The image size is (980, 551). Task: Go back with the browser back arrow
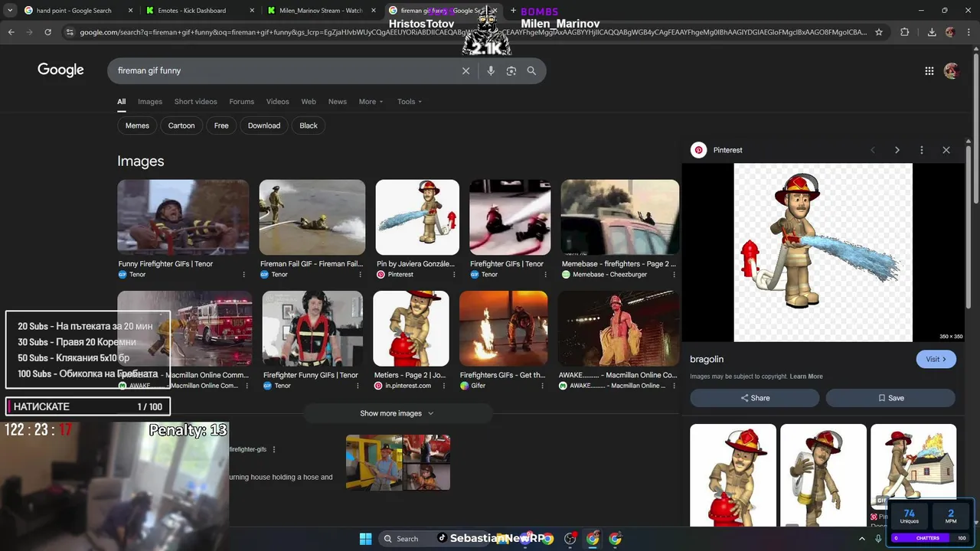pos(11,32)
